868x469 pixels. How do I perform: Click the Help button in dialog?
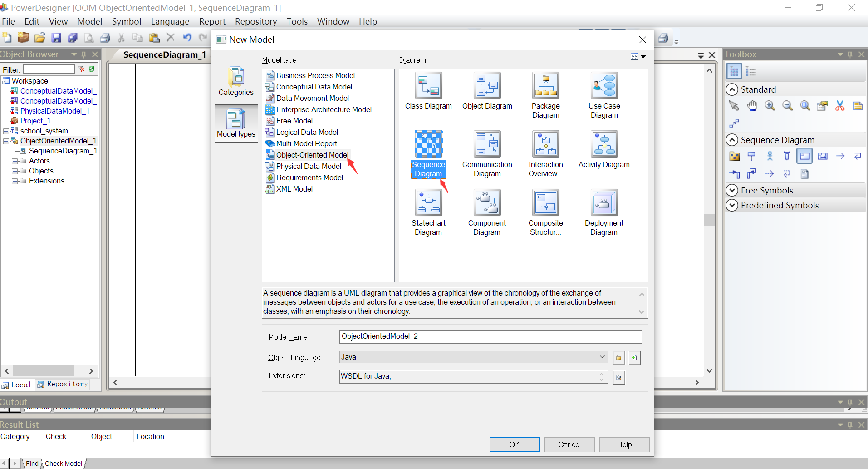(x=624, y=444)
